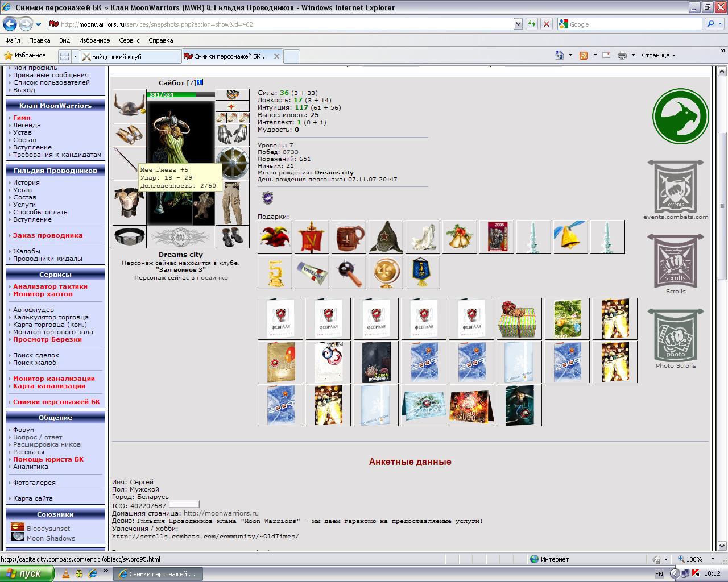The image size is (728, 582).
Task: Open the search provider dropdown arrow
Action: tap(721, 24)
